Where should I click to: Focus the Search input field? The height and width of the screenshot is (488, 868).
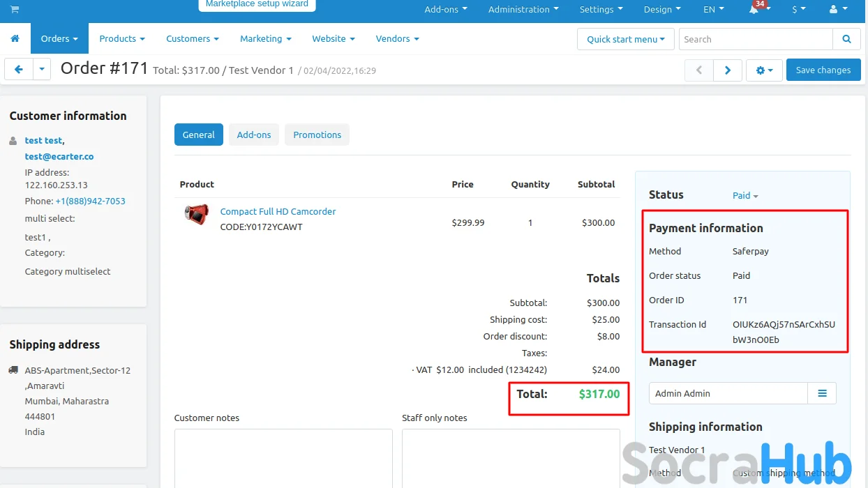[756, 39]
